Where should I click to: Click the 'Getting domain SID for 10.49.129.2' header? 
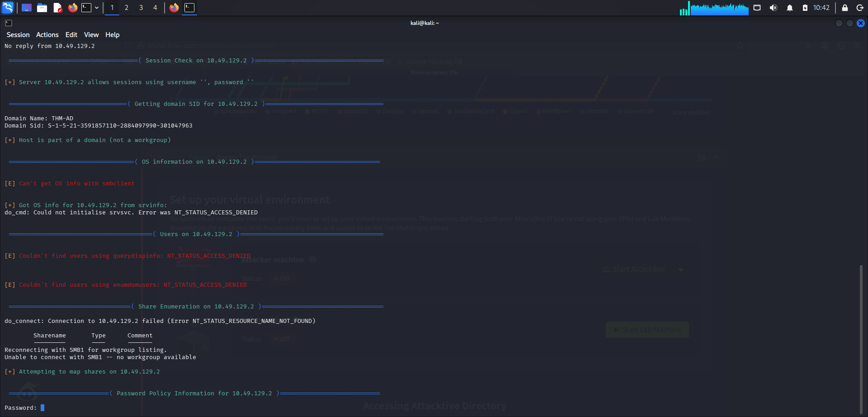tap(196, 104)
